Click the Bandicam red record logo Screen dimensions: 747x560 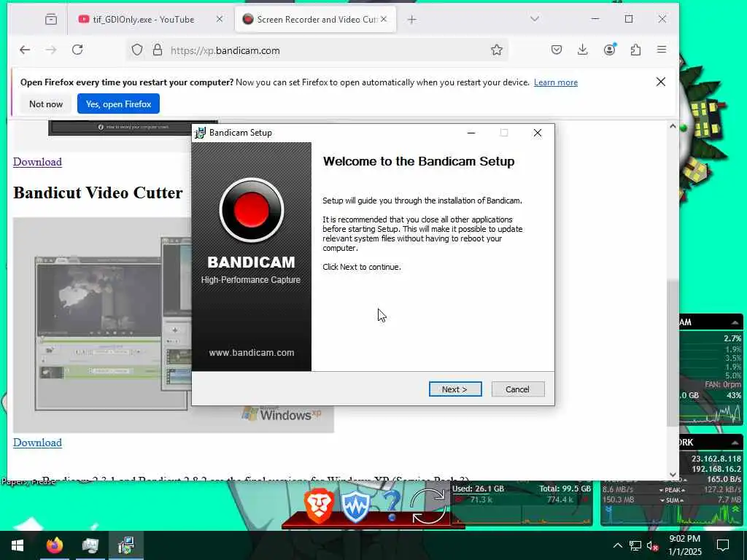[x=252, y=210]
